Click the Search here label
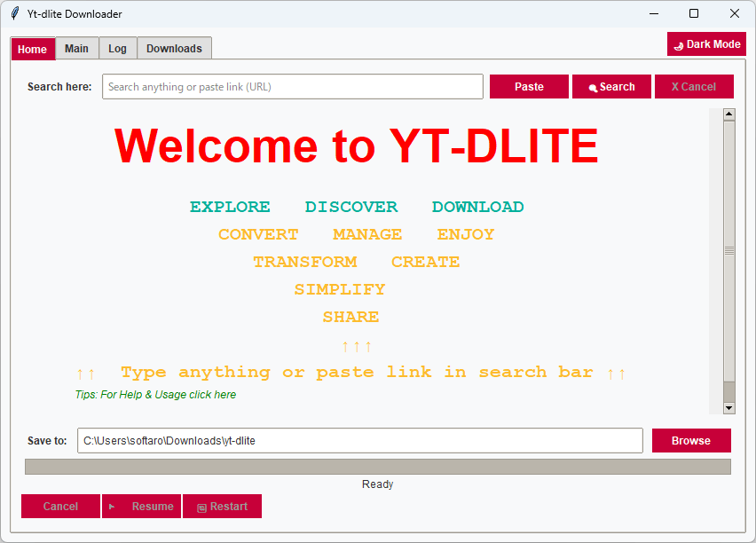 pos(59,87)
